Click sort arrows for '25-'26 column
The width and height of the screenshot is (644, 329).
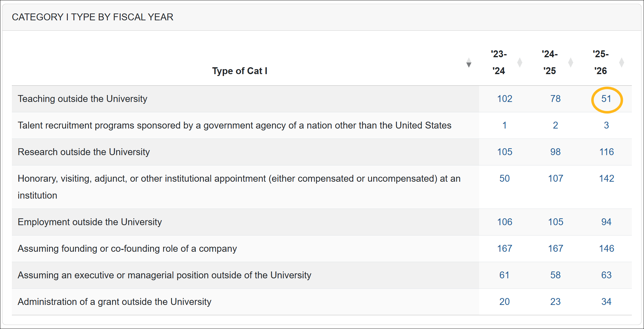(x=622, y=63)
